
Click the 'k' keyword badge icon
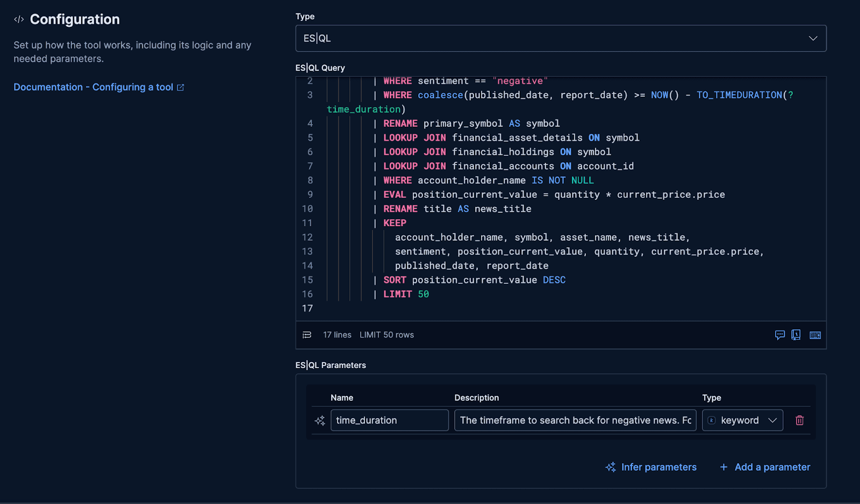(x=711, y=420)
